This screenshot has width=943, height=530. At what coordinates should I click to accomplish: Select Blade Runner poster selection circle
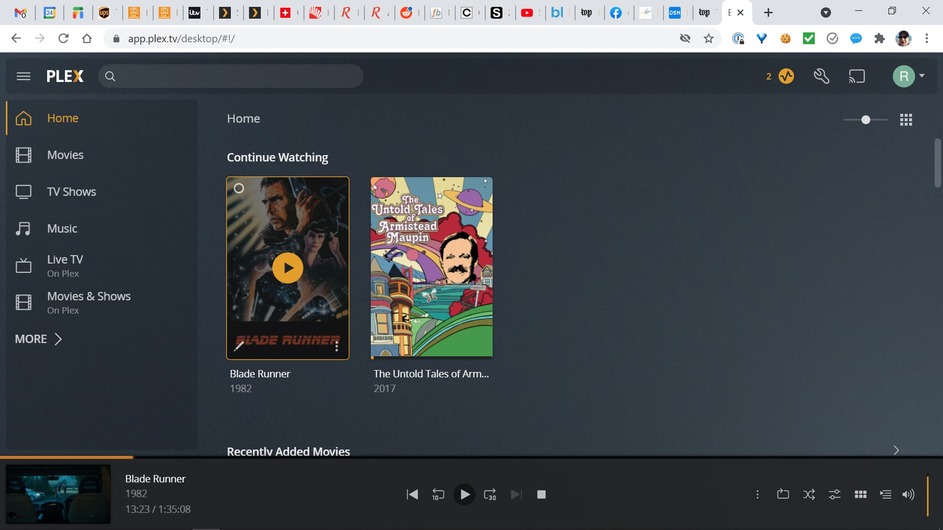(x=239, y=188)
